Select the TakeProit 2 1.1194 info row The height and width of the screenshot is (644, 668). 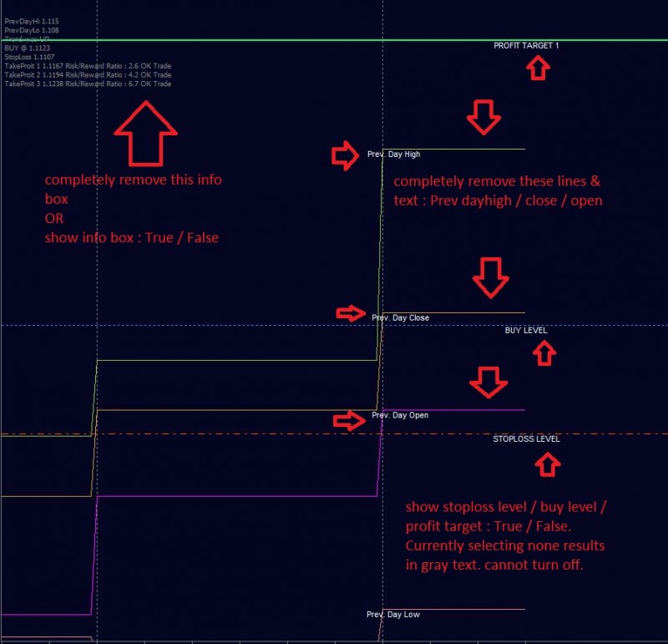pos(88,75)
